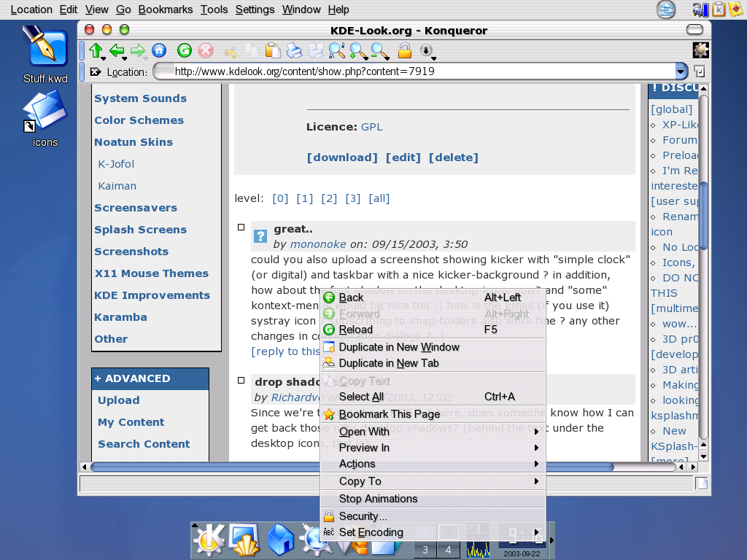Open the K Menu in the panel
Image resolution: width=747 pixels, height=560 pixels.
[209, 540]
